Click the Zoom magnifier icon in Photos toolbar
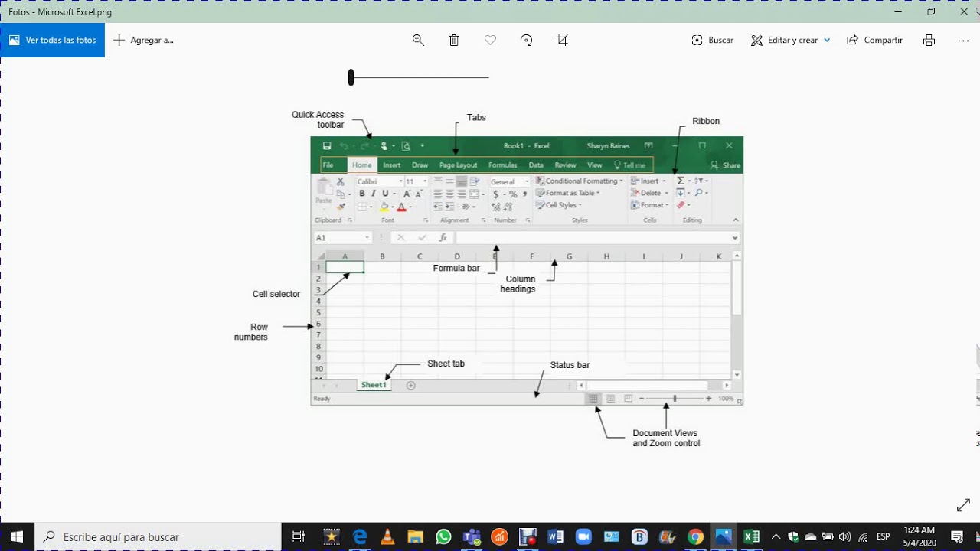This screenshot has height=551, width=980. coord(418,41)
